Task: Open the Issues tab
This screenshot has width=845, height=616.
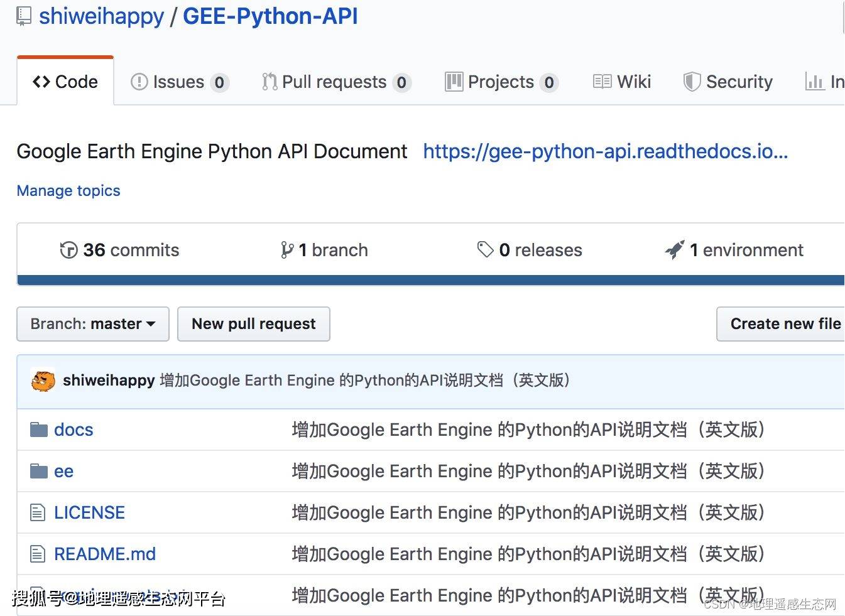Action: [179, 82]
